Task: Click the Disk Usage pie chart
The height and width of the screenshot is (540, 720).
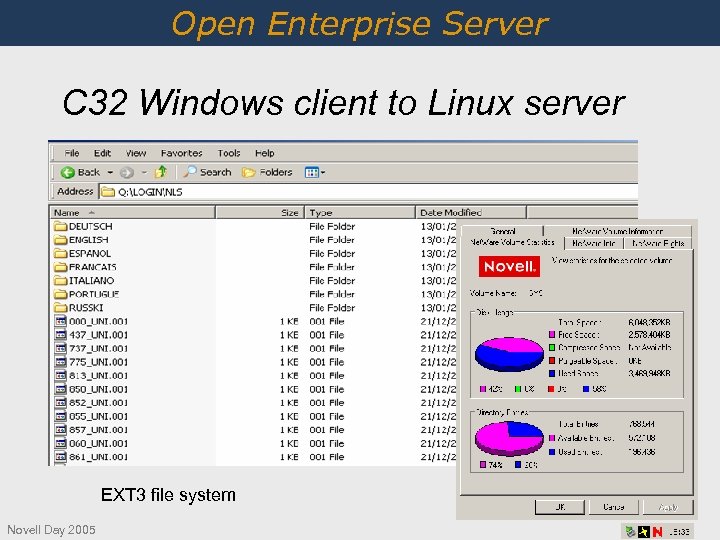Action: [x=509, y=354]
